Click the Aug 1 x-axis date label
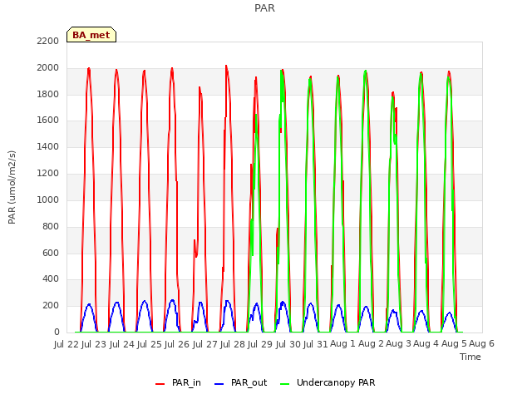The width and height of the screenshot is (532, 399). click(342, 344)
